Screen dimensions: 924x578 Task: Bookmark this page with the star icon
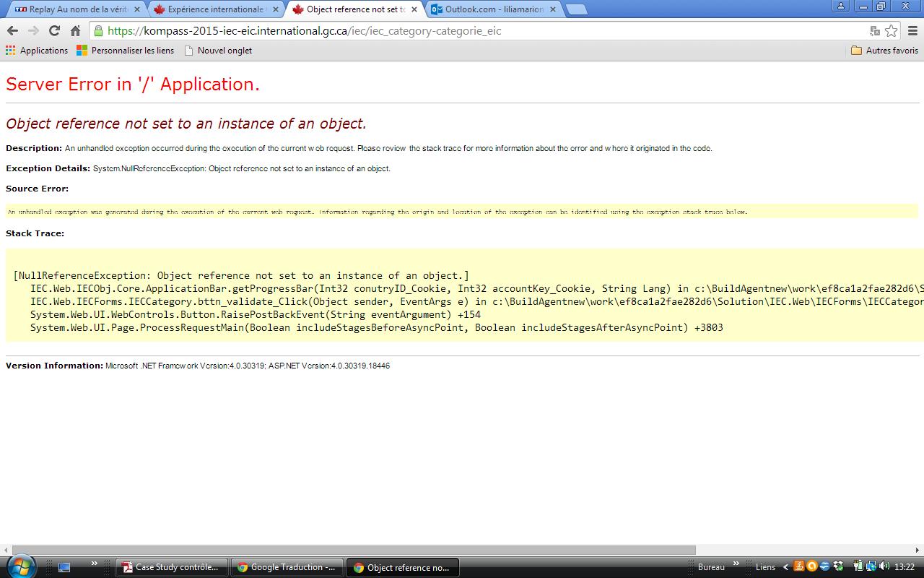(892, 30)
